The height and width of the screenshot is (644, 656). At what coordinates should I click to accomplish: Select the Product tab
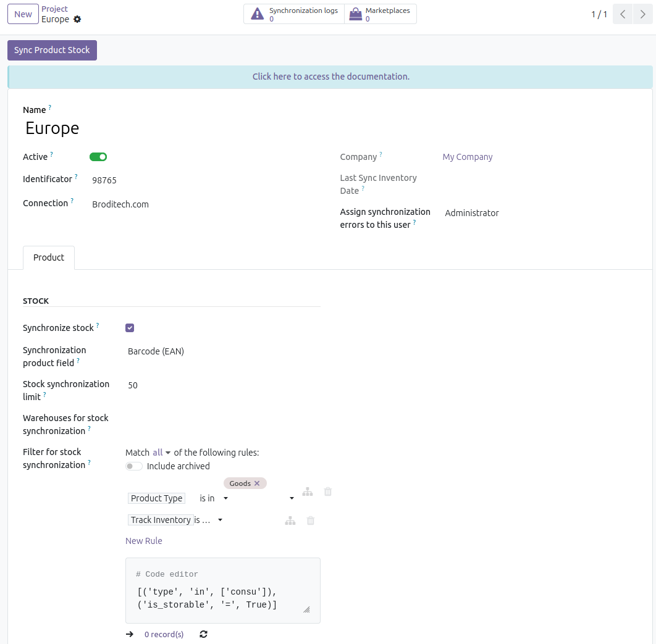click(49, 257)
